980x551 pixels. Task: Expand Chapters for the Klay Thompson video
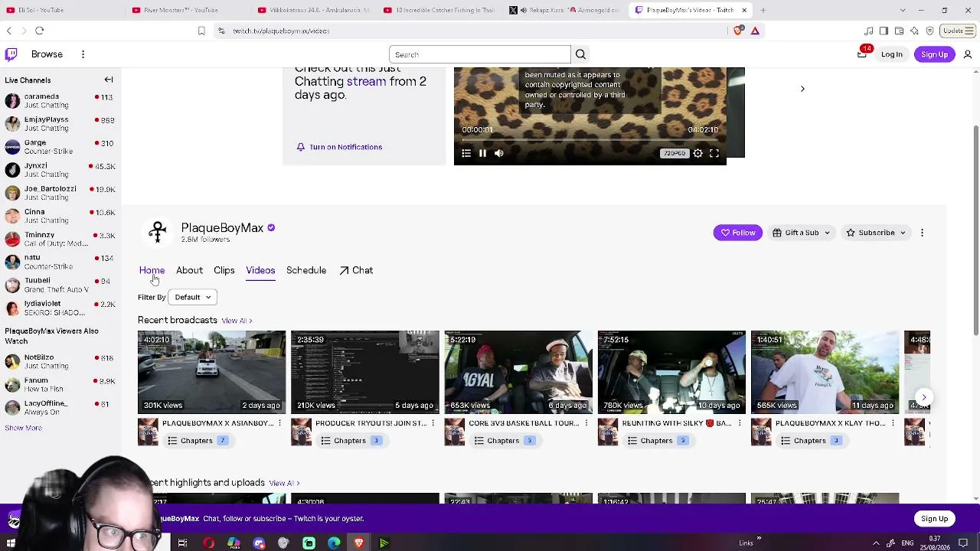tap(811, 441)
